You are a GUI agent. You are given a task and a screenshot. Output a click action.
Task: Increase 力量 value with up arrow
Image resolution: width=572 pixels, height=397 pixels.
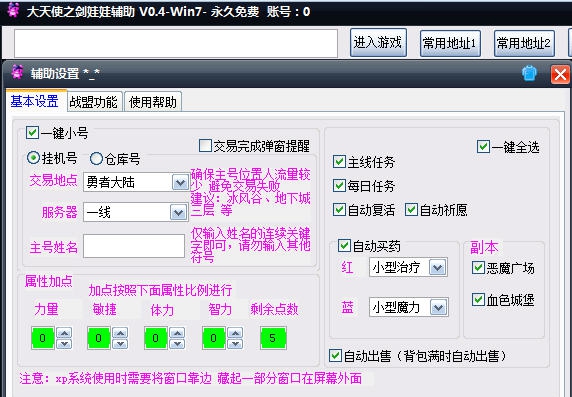(x=65, y=333)
